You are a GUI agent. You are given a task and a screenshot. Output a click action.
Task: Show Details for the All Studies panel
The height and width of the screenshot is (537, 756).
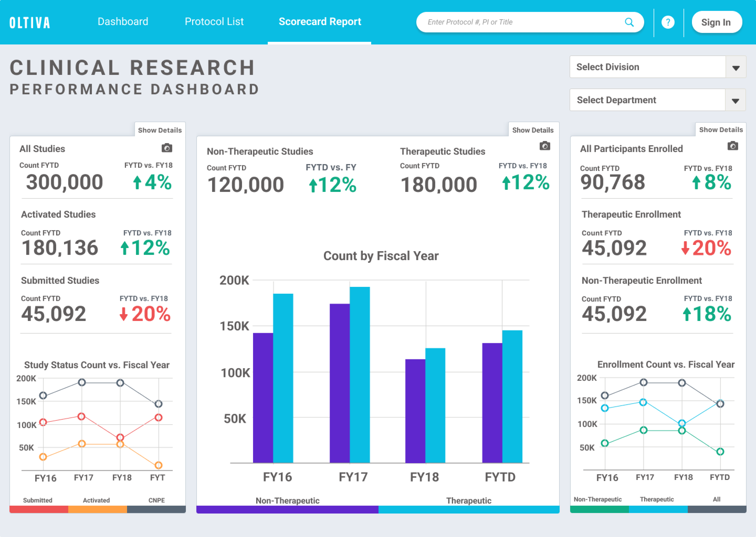(160, 130)
